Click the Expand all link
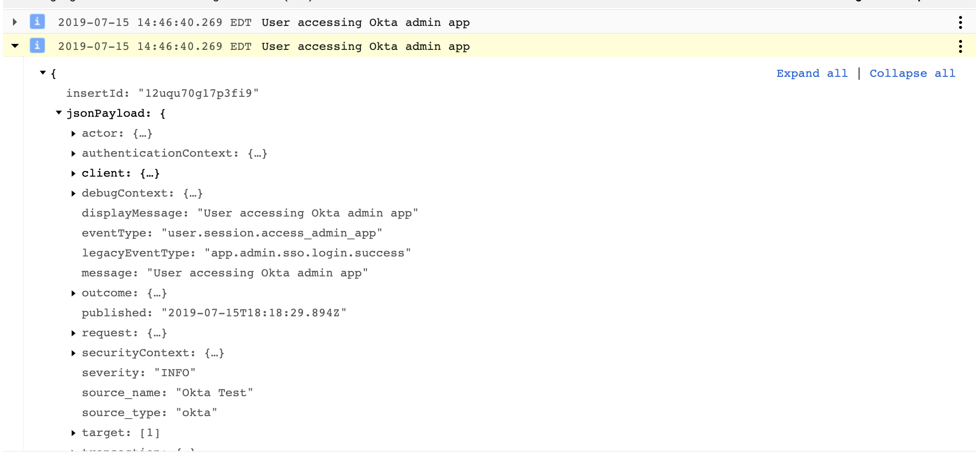The image size is (980, 473). tap(812, 73)
